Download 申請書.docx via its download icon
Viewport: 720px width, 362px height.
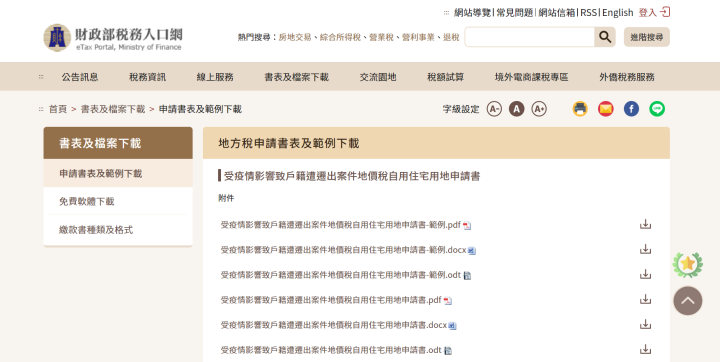646,324
